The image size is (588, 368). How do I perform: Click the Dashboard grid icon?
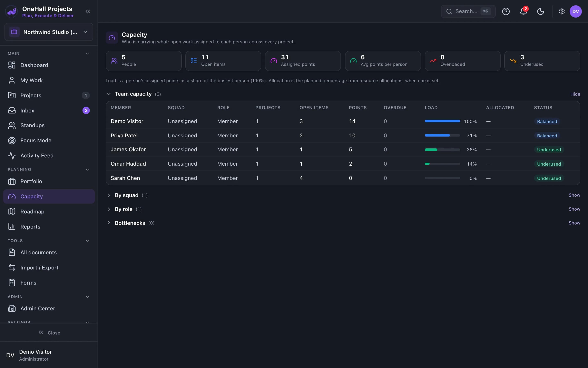pyautogui.click(x=12, y=65)
